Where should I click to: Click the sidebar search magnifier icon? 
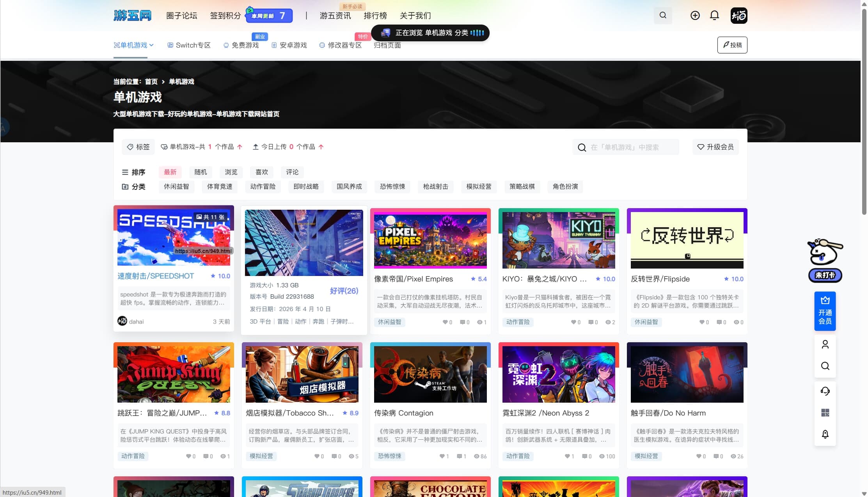825,366
